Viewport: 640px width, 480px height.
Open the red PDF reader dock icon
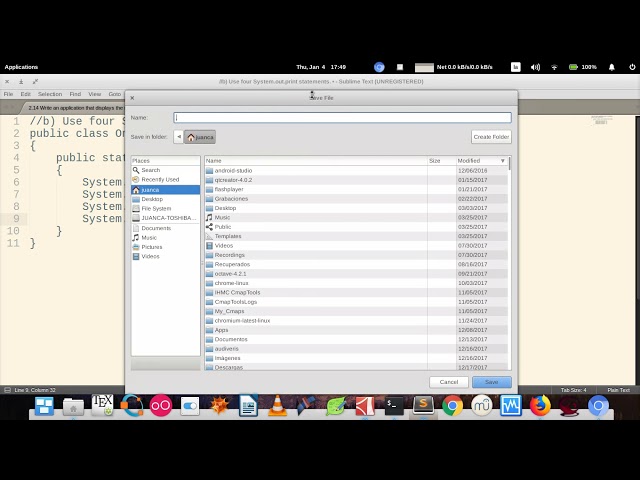pyautogui.click(x=365, y=406)
